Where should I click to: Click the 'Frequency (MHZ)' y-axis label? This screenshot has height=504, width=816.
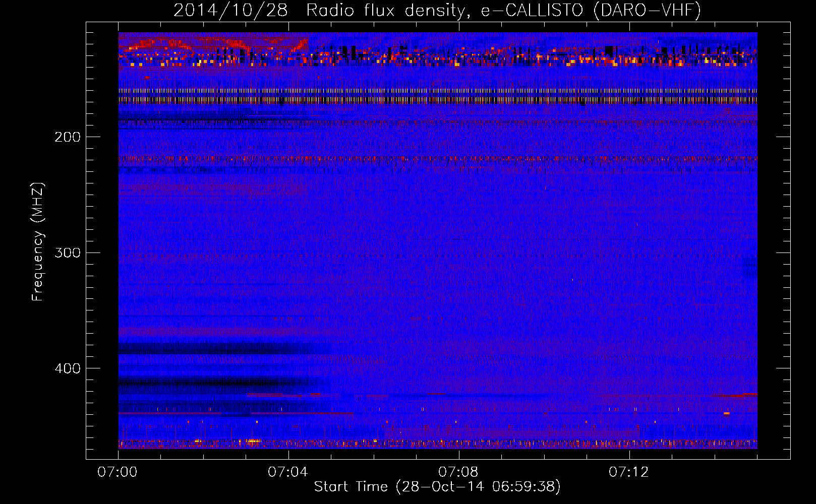click(38, 242)
